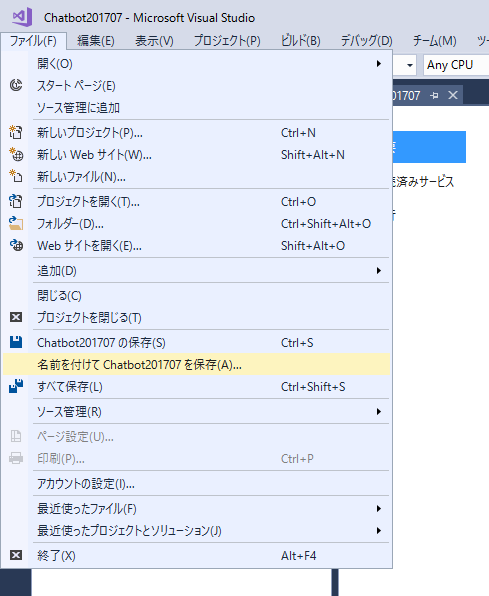Open the 編集(E) menu
Image resolution: width=489 pixels, height=596 pixels.
coord(96,40)
